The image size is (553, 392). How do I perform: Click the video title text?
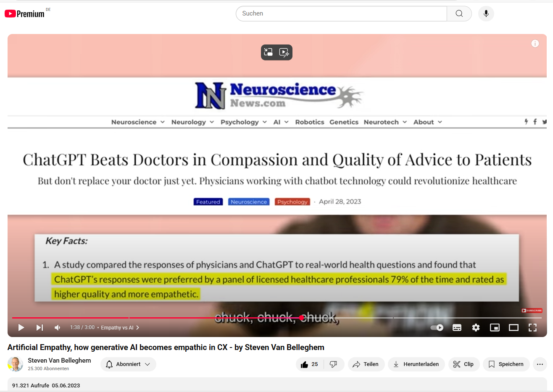[166, 348]
